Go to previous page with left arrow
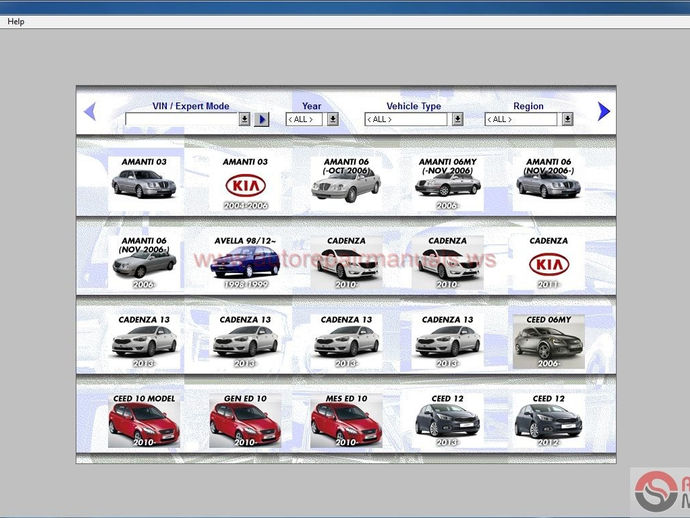Screen dimensions: 690x518 click(x=90, y=111)
